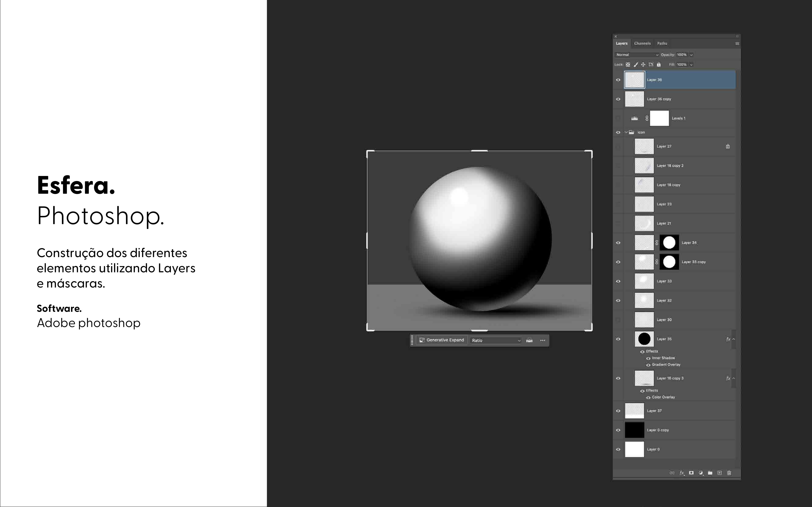The width and height of the screenshot is (812, 507).
Task: Hide the Gradient Overlay effect on Layer 35
Action: pyautogui.click(x=648, y=365)
